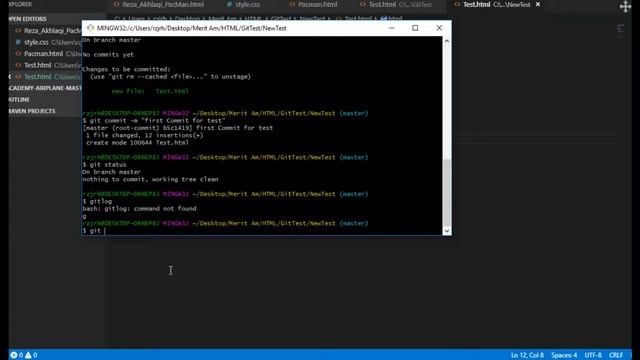This screenshot has height=360, width=640.
Task: Click file icon beside style.css in Open Editors
Action: (18, 42)
